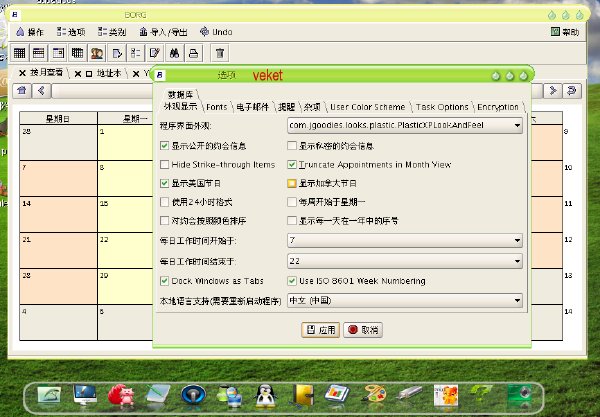Check 显示加拿大节日 checkbox
The height and width of the screenshot is (417, 600).
point(292,183)
